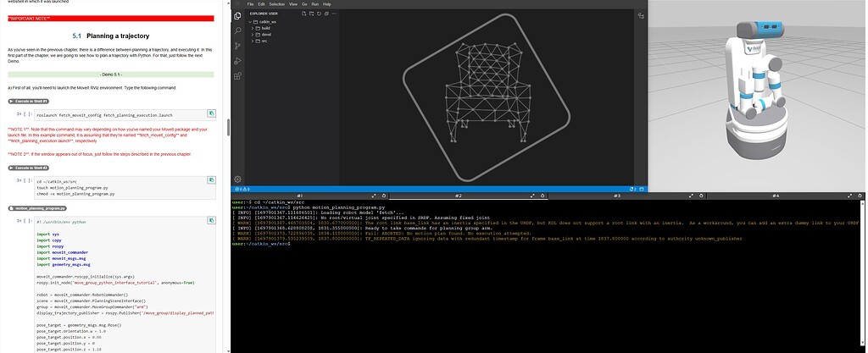Image resolution: width=868 pixels, height=353 pixels.
Task: Expand shell #1 to full screen
Action: click(374, 196)
